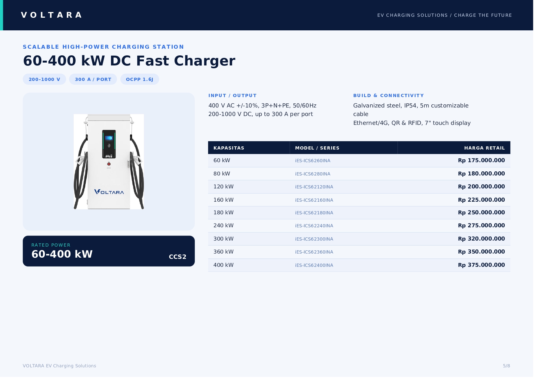Click model iES-ICS62240INA
Image resolution: width=555 pixels, height=392 pixels.
coord(314,226)
